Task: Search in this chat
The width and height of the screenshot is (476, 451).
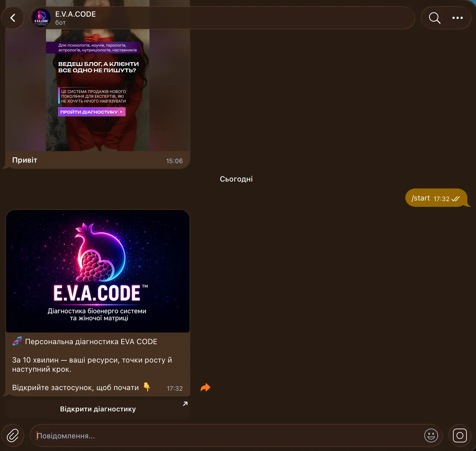Action: [434, 18]
